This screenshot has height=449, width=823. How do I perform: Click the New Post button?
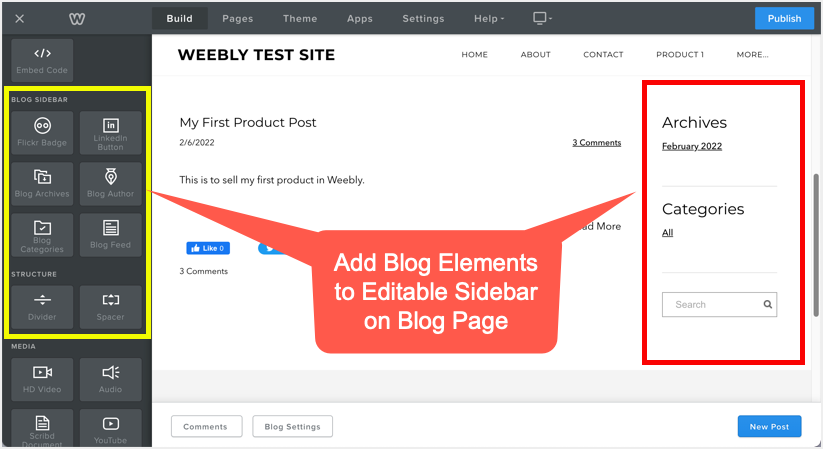(x=770, y=427)
